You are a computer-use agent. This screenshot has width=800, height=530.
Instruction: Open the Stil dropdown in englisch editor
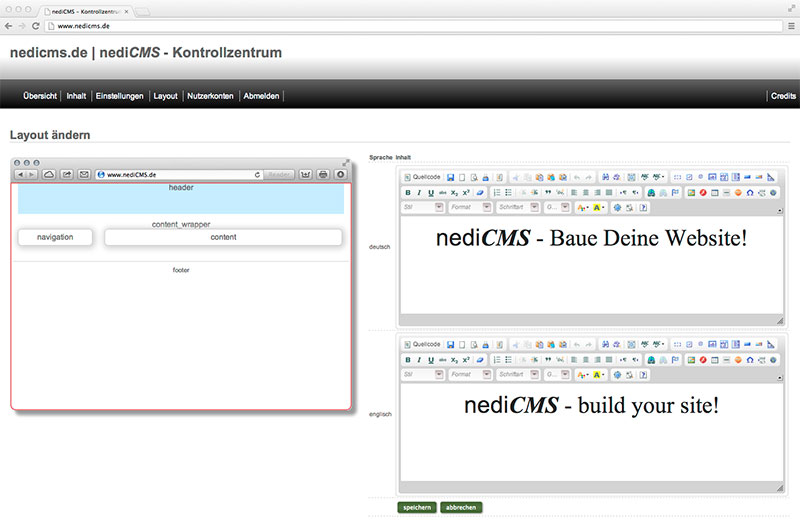pyautogui.click(x=423, y=374)
